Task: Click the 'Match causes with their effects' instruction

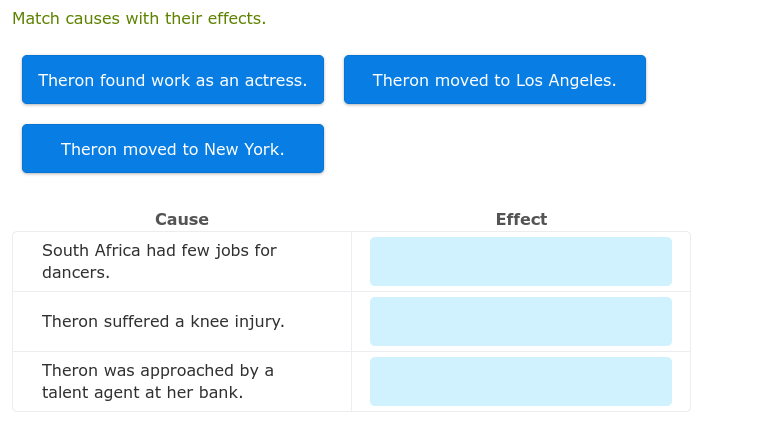Action: click(x=139, y=19)
